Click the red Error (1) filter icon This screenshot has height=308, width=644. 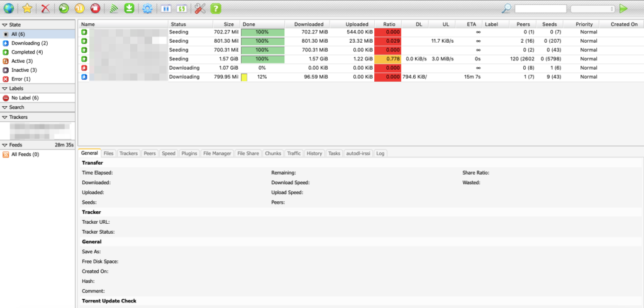pyautogui.click(x=6, y=79)
